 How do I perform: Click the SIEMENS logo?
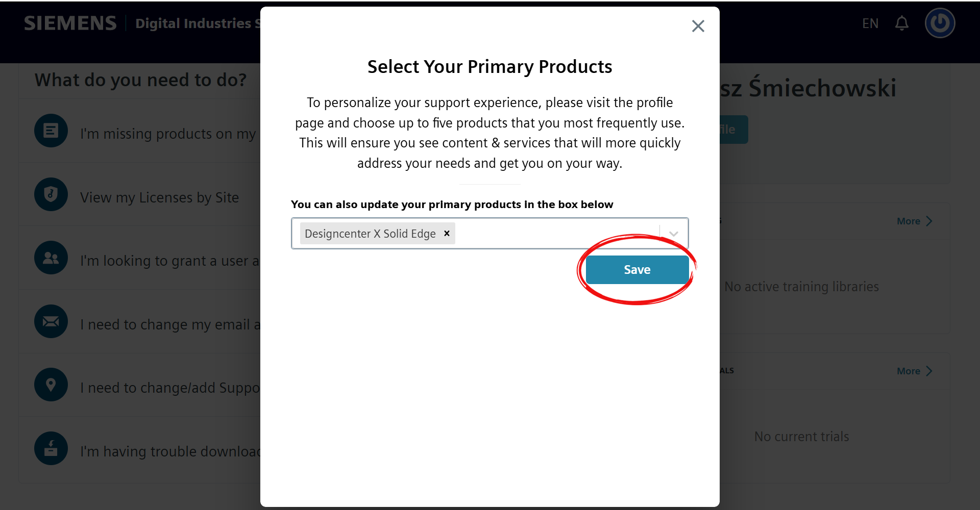click(70, 23)
